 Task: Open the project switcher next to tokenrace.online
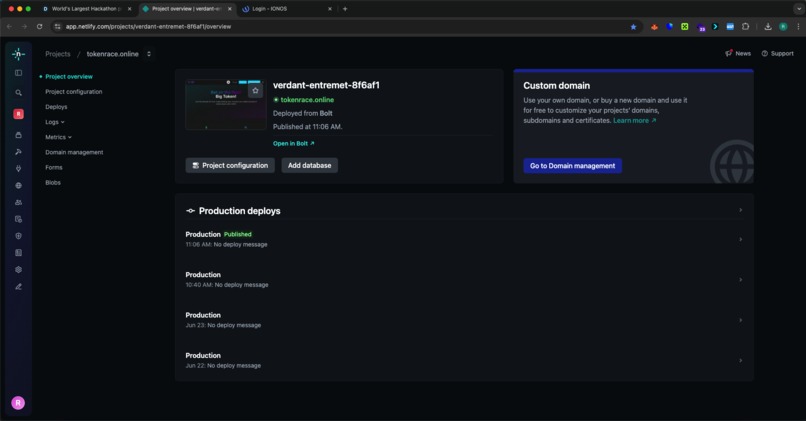(x=149, y=54)
